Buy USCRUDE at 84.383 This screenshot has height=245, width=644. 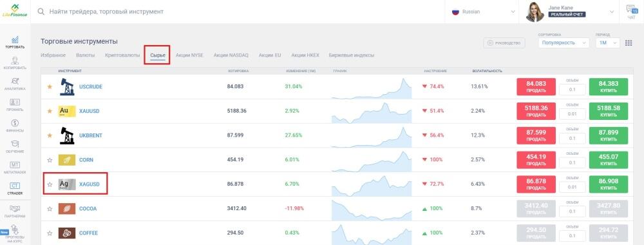pos(609,87)
